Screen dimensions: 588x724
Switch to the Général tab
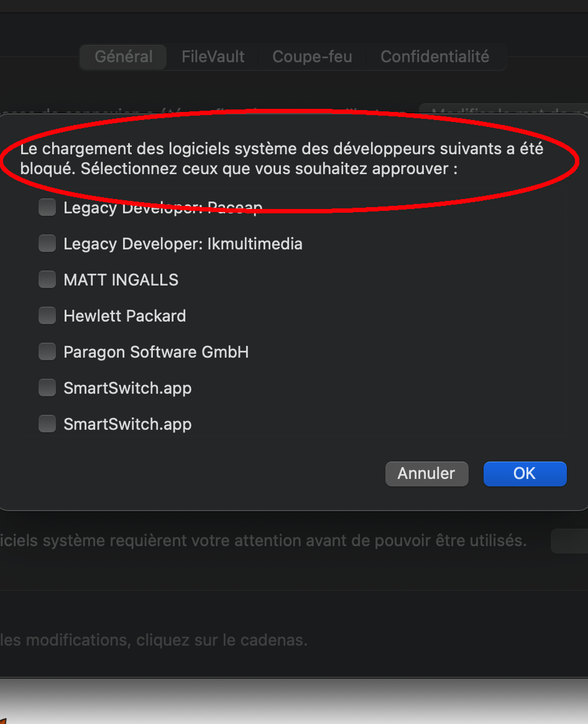123,57
